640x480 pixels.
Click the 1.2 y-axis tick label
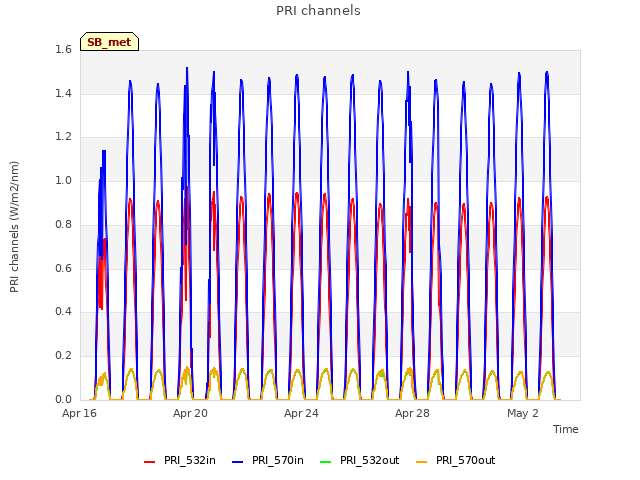63,137
